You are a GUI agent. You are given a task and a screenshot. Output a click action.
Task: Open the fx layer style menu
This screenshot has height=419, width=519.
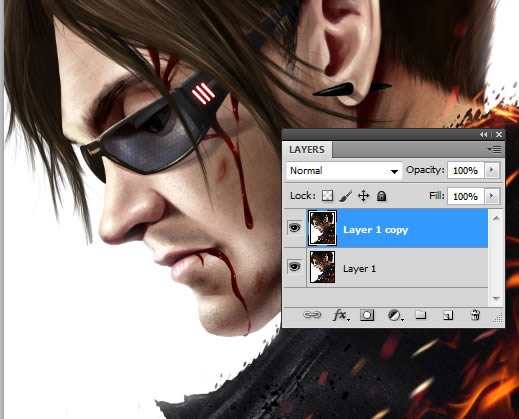341,315
